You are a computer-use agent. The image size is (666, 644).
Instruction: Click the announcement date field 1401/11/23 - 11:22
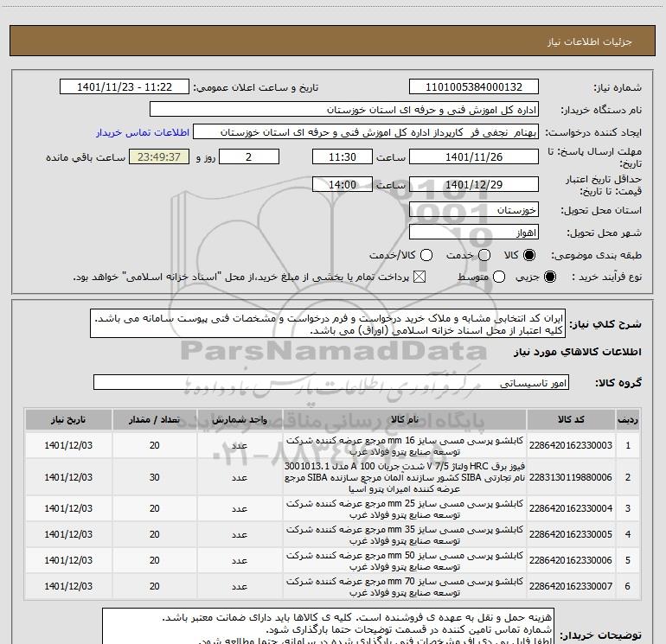click(125, 87)
